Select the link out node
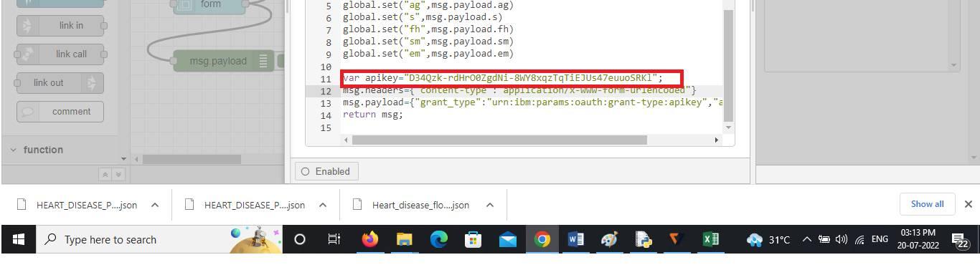This screenshot has width=980, height=275. tap(60, 83)
